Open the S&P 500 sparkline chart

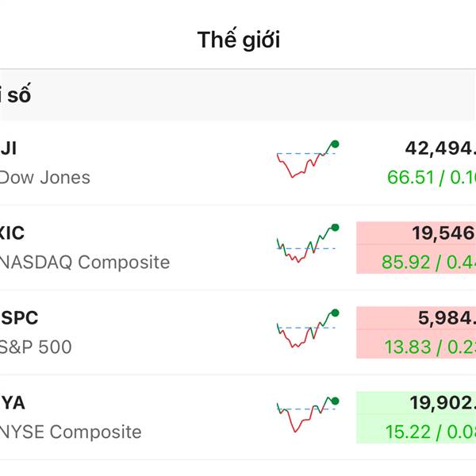[x=308, y=328]
